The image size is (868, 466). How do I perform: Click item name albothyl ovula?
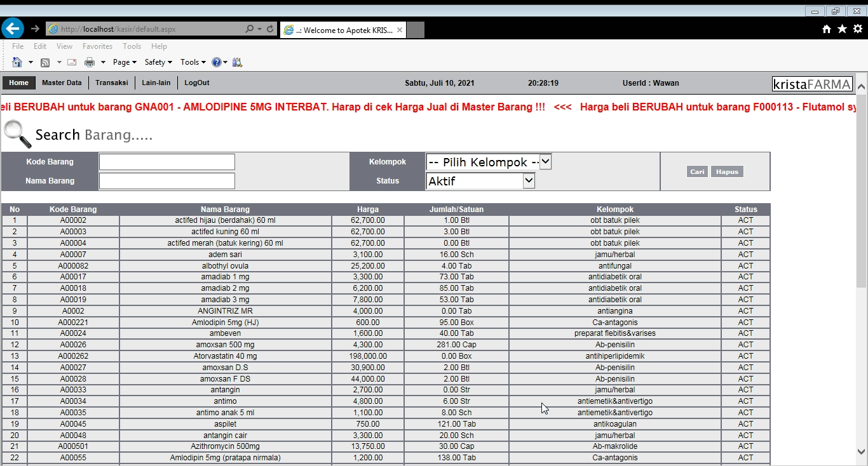[x=225, y=266]
